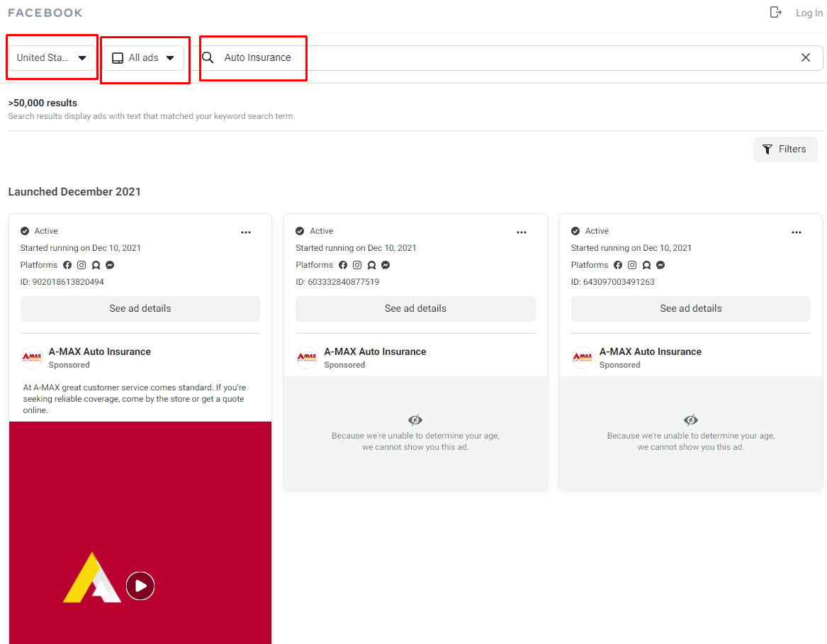Screen dimensions: 827x644
Task: Click the magnifier search icon
Action: pos(208,57)
